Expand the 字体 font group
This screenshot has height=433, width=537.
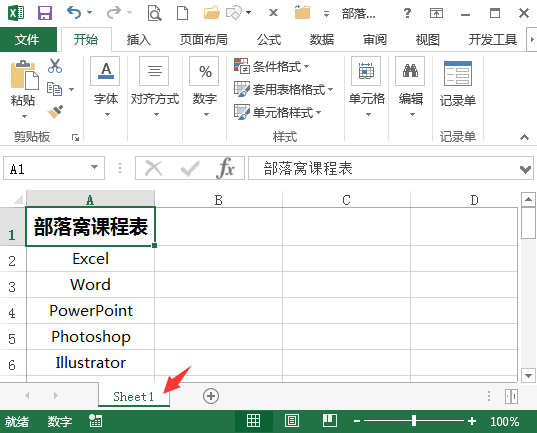(x=105, y=87)
